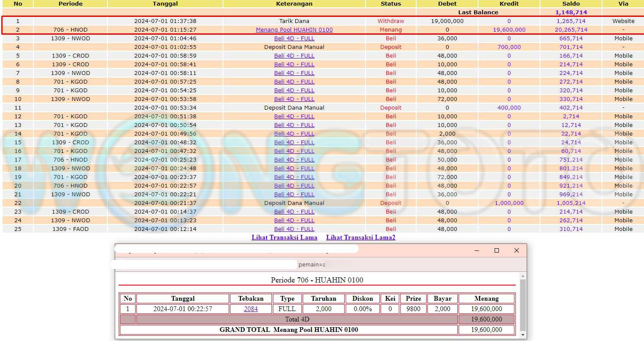This screenshot has height=341, width=644.
Task: Click Beli 4D - FULL in row 25
Action: click(x=294, y=229)
